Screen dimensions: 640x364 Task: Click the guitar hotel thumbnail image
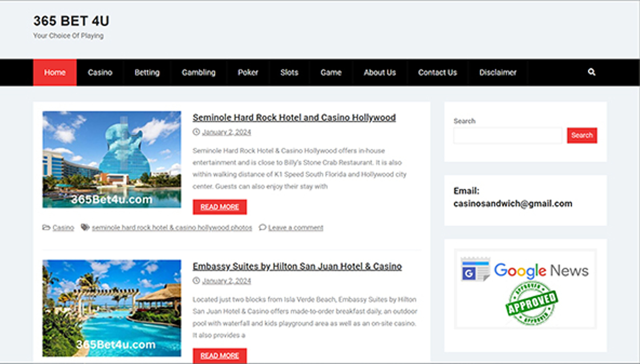click(x=112, y=159)
